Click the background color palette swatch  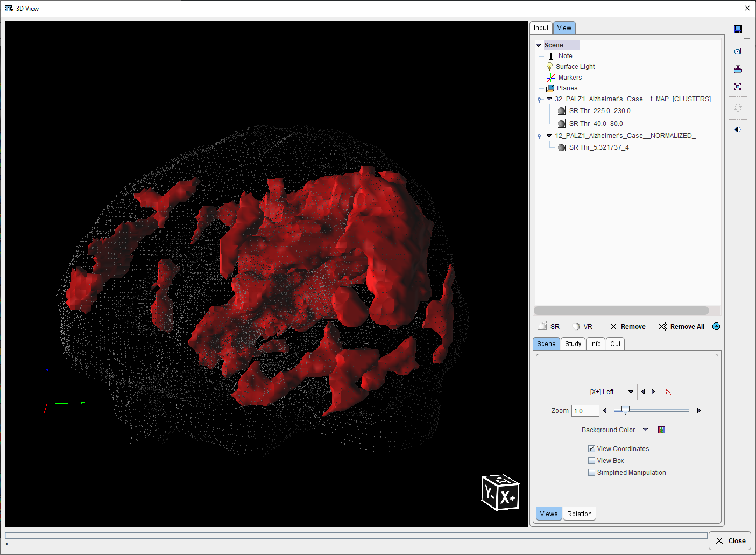662,430
